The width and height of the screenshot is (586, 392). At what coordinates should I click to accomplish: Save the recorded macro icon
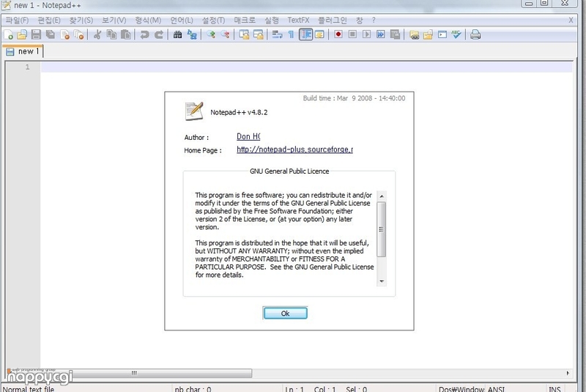coord(395,34)
